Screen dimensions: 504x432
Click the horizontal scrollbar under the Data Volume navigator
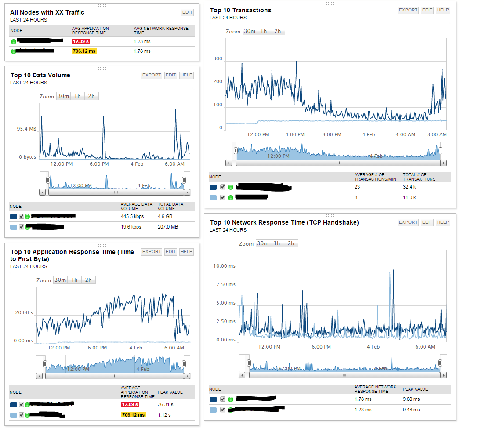click(x=116, y=192)
